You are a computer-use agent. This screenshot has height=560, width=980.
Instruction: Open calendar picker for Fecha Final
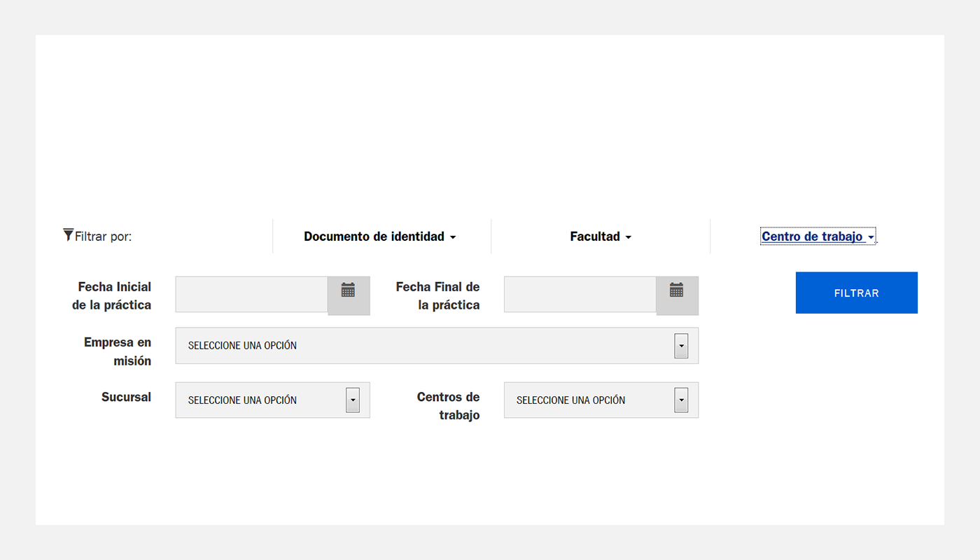677,295
